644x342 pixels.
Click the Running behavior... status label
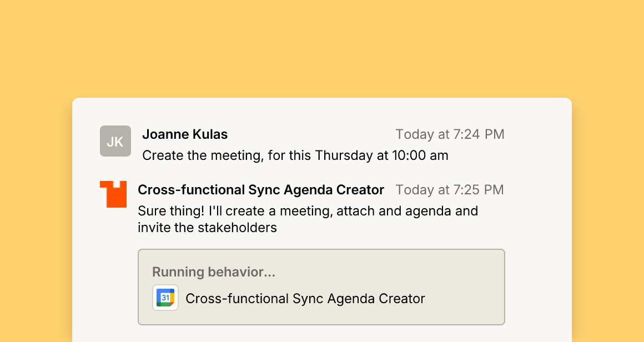214,272
